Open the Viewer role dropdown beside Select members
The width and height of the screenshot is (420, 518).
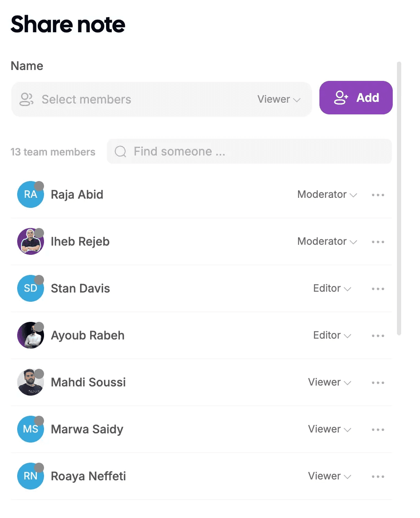pyautogui.click(x=279, y=99)
